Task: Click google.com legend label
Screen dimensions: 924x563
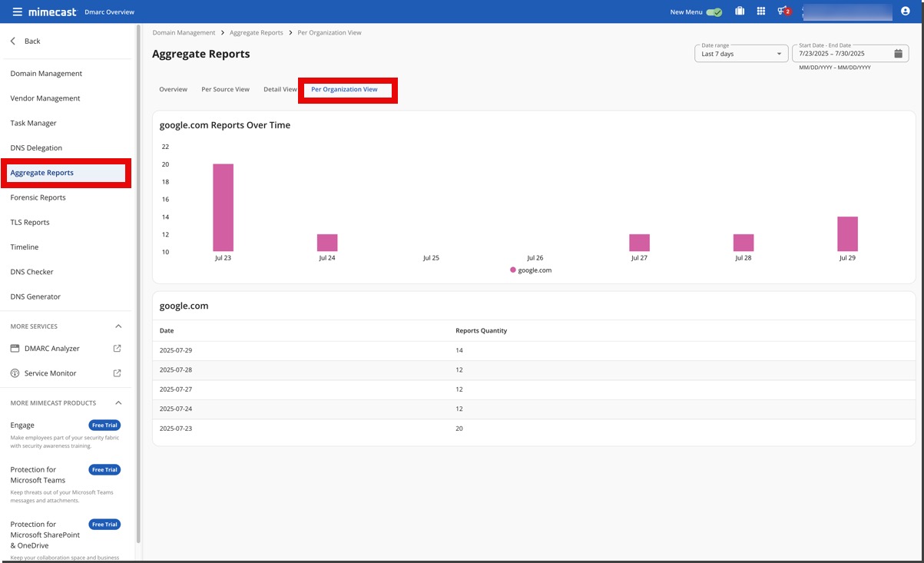Action: pyautogui.click(x=535, y=270)
